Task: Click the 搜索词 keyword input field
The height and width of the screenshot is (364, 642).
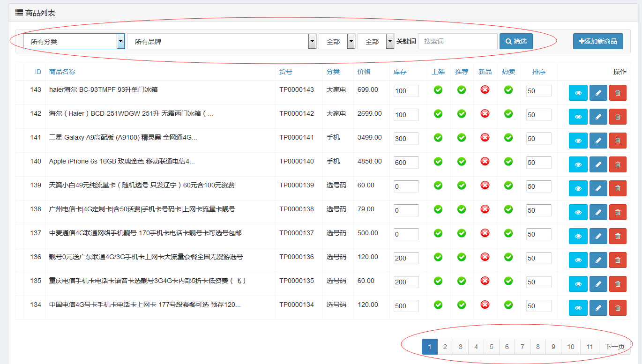Action: coord(457,41)
